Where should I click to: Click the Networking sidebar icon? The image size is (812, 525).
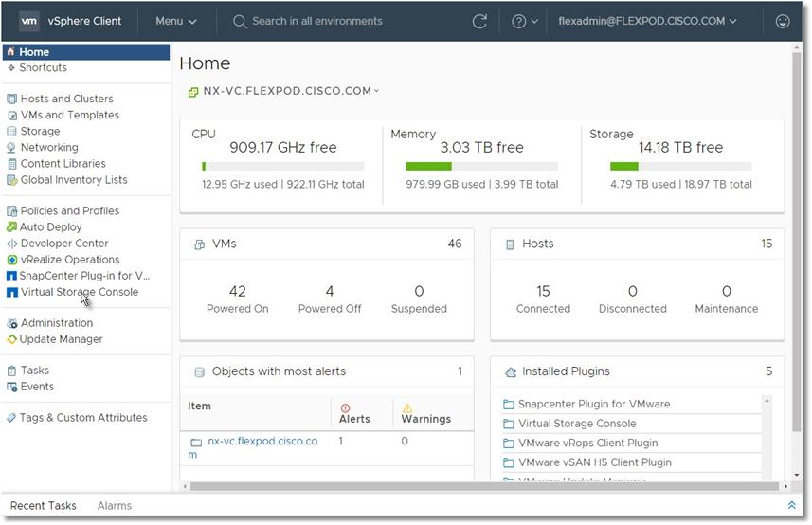[x=11, y=148]
